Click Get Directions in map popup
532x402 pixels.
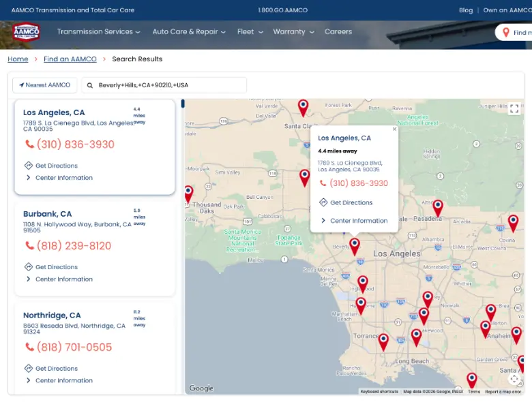(x=346, y=202)
